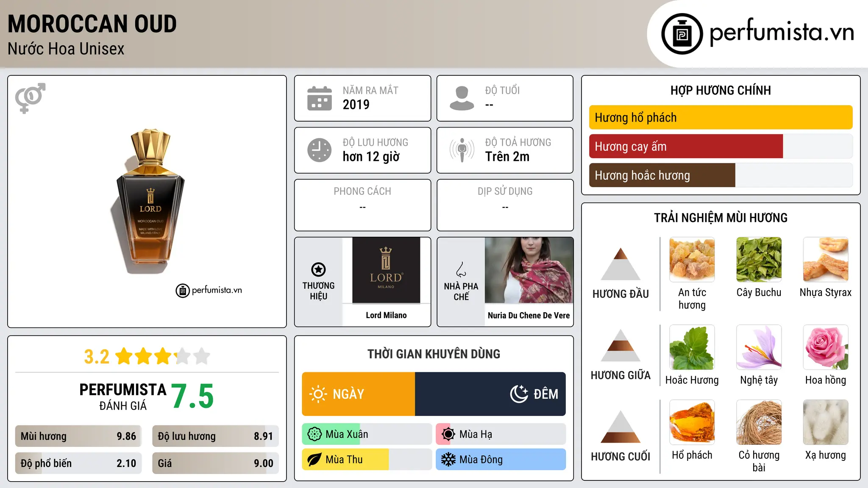Select the Xạ hương note image

826,422
